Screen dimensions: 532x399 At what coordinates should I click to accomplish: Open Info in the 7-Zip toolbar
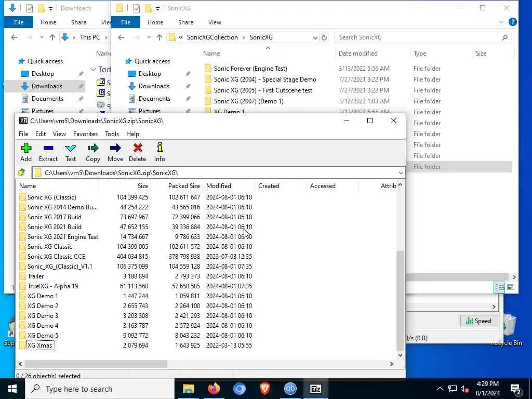159,152
